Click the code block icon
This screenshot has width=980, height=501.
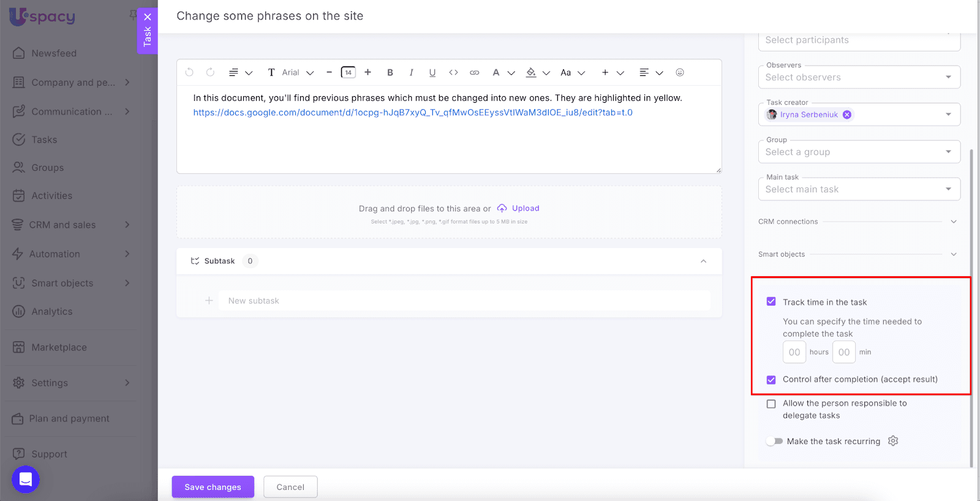pyautogui.click(x=453, y=72)
